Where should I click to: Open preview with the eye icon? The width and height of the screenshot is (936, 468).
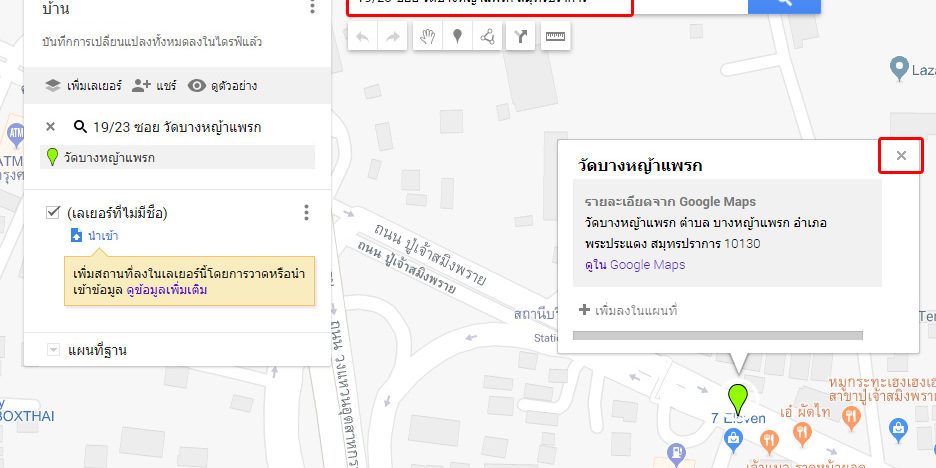197,86
